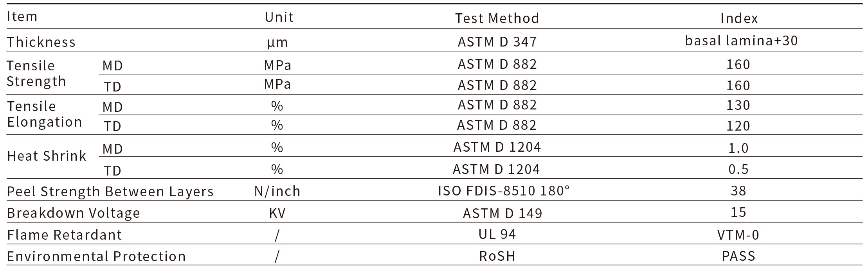Select the Unit column header
Image resolution: width=868 pixels, height=267 pixels.
click(x=279, y=18)
